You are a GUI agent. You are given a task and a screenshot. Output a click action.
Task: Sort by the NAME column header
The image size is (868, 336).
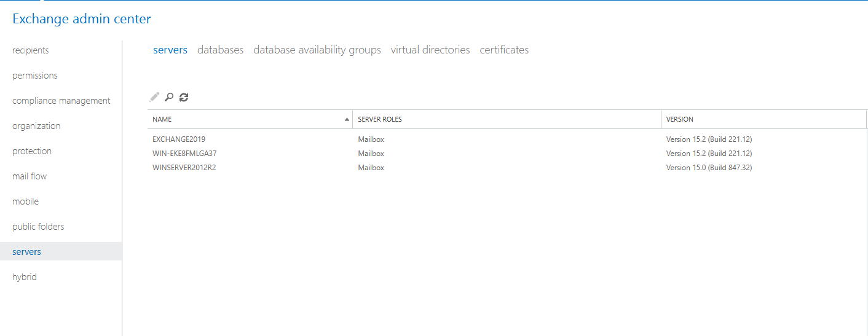250,119
